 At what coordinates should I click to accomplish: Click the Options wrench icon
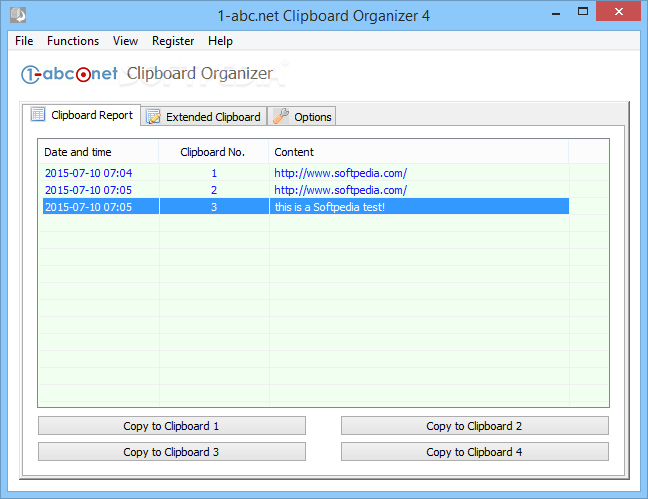click(281, 116)
